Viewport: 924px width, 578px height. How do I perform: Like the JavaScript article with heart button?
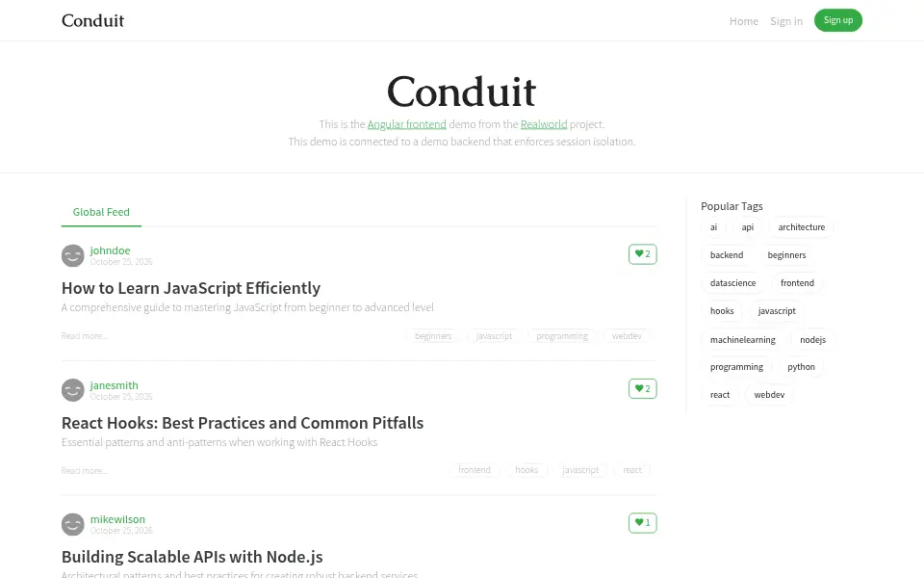pyautogui.click(x=642, y=254)
